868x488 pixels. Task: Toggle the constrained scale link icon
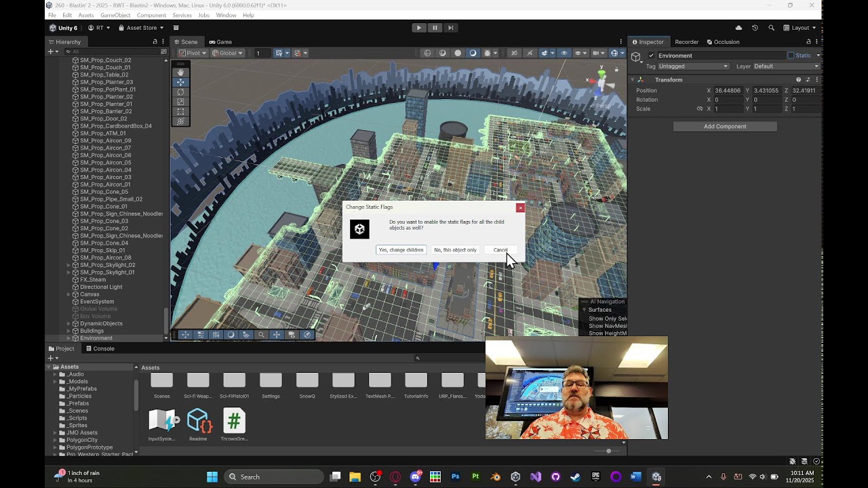click(x=700, y=108)
